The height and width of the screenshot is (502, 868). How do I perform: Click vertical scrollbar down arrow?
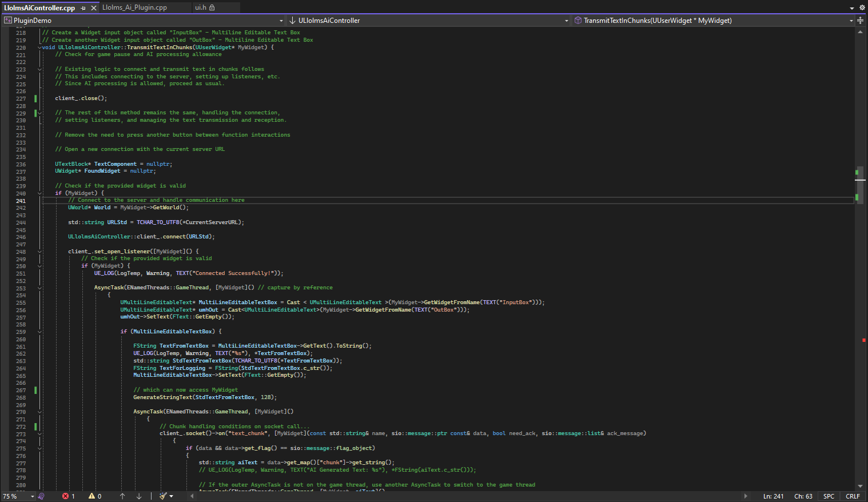(860, 486)
